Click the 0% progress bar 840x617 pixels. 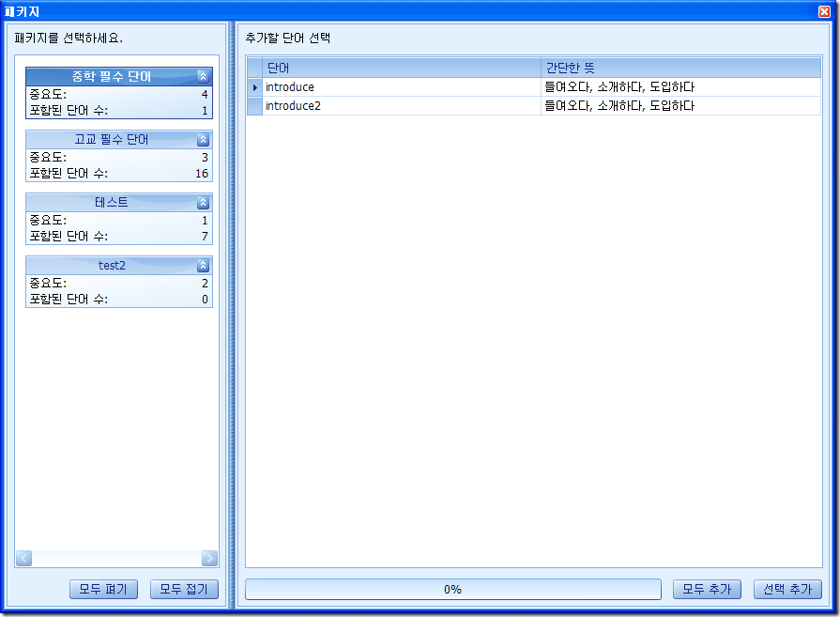tap(453, 589)
